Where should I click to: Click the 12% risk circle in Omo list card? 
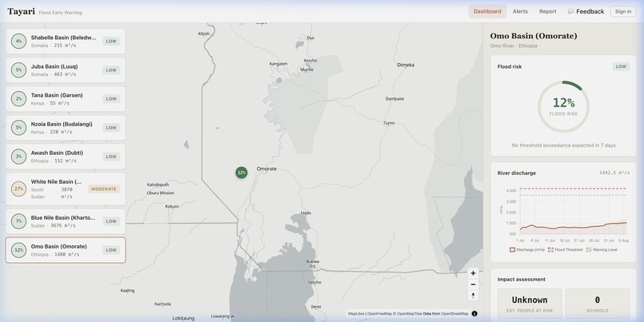[x=18, y=250]
